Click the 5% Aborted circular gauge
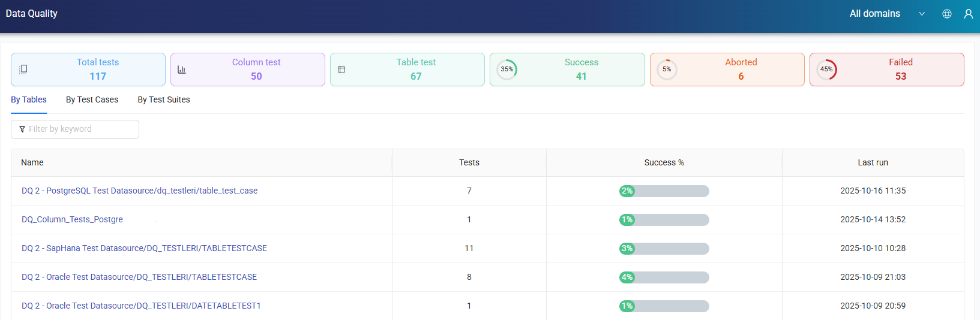This screenshot has width=980, height=320. click(667, 70)
